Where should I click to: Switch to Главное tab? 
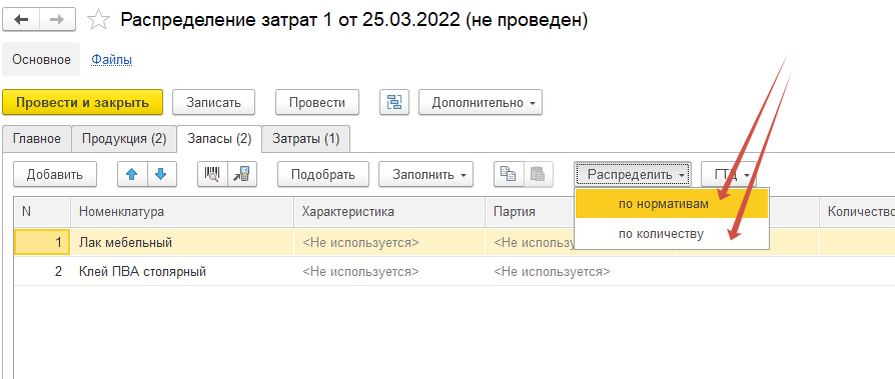tap(37, 139)
